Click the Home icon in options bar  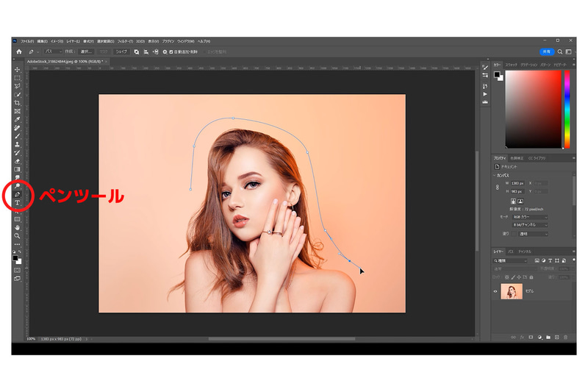pyautogui.click(x=19, y=51)
